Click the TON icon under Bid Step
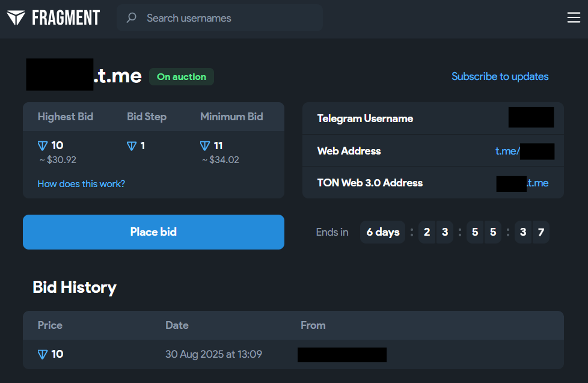Viewport: 588px width, 383px height. [x=132, y=146]
